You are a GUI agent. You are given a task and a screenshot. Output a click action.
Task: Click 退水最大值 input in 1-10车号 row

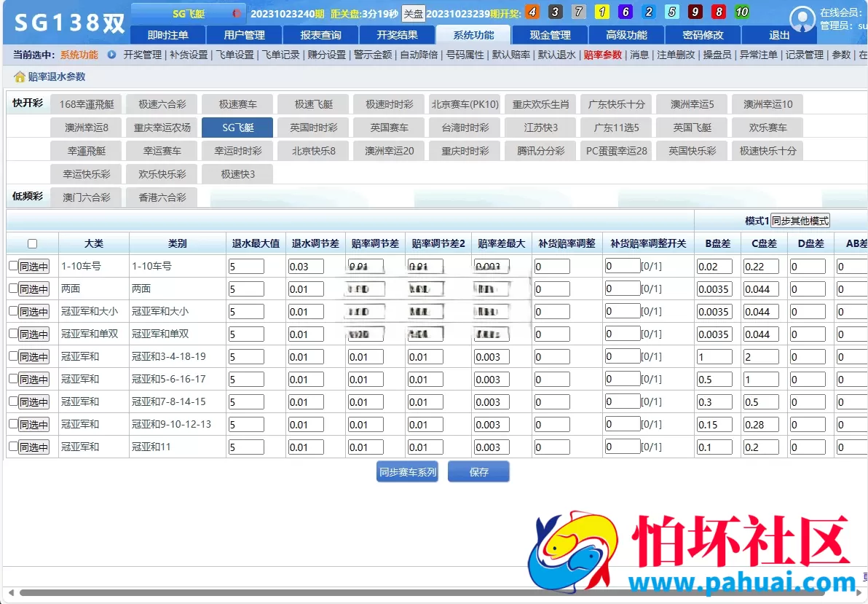pos(246,267)
